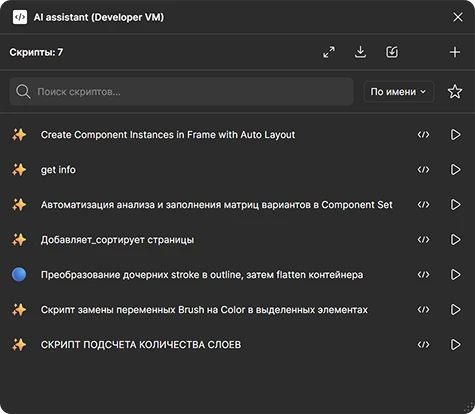Screen dimensions: 475x414
Task: Click blue circle icon beside 'Преобразование дочерних'
Action: click(x=19, y=275)
